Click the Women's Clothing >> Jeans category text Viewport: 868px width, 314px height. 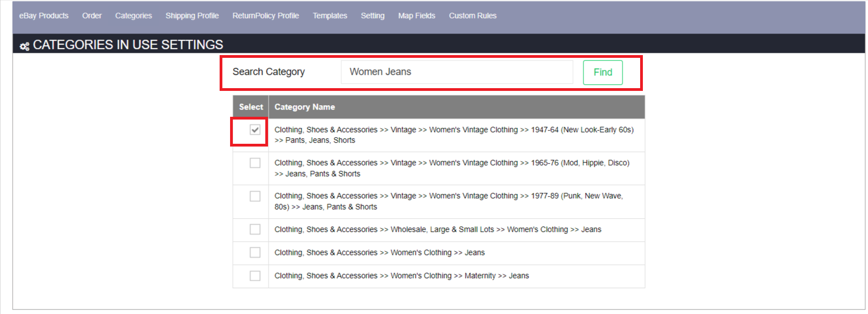[x=380, y=252]
